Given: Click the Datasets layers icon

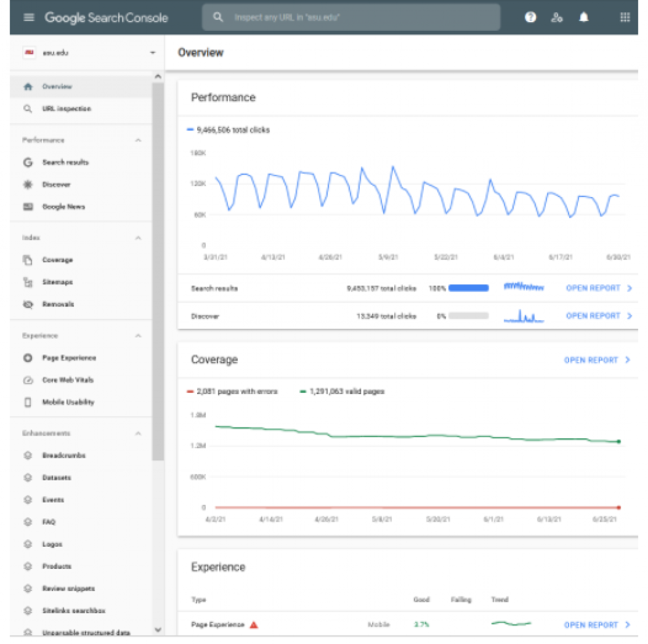Looking at the screenshot, I should 28,478.
